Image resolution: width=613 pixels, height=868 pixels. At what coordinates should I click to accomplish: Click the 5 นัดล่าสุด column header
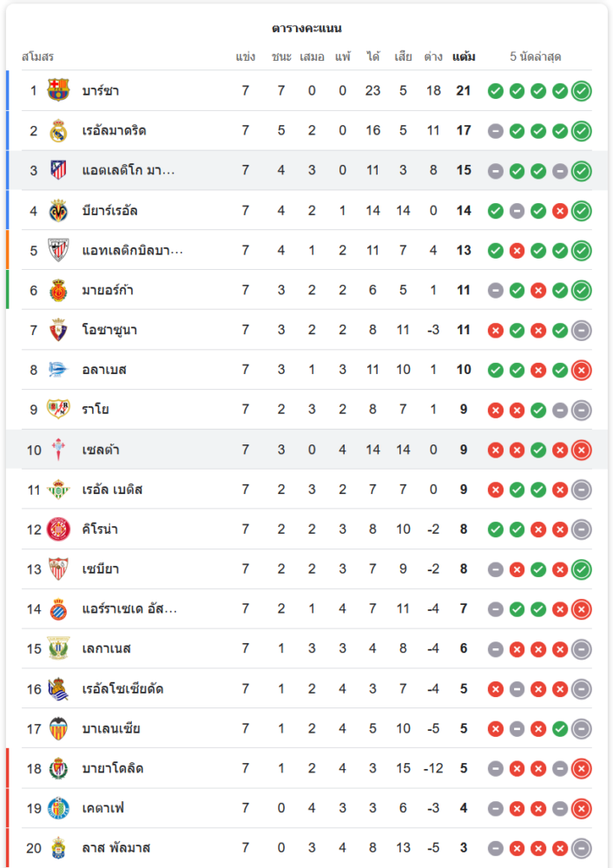[535, 57]
